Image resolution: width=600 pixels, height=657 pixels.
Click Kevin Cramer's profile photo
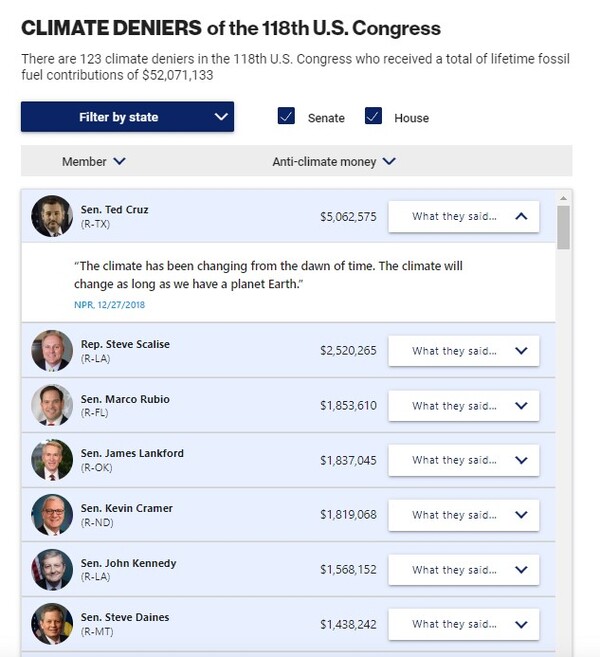[x=52, y=514]
